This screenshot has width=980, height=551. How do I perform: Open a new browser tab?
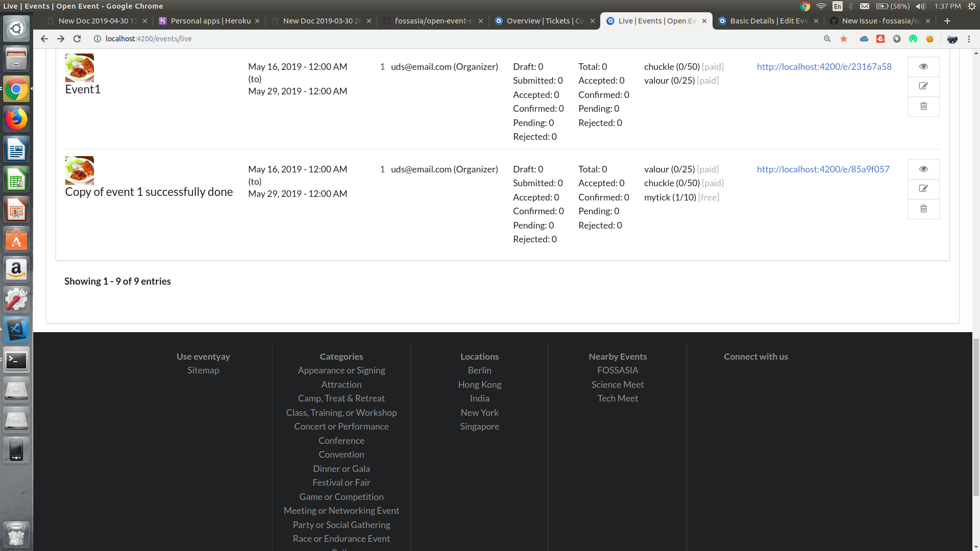coord(947,21)
